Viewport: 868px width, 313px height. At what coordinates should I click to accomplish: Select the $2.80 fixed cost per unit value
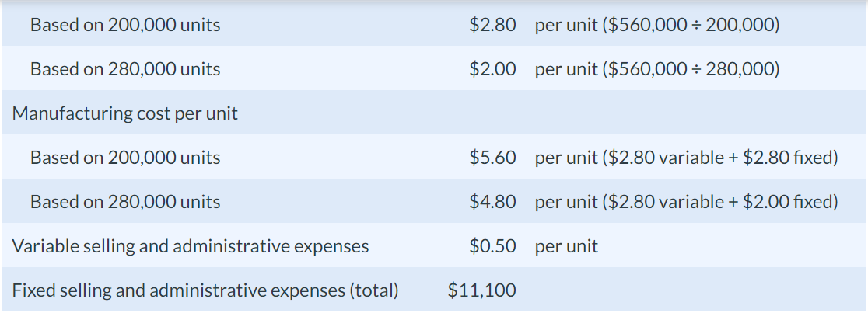(492, 25)
